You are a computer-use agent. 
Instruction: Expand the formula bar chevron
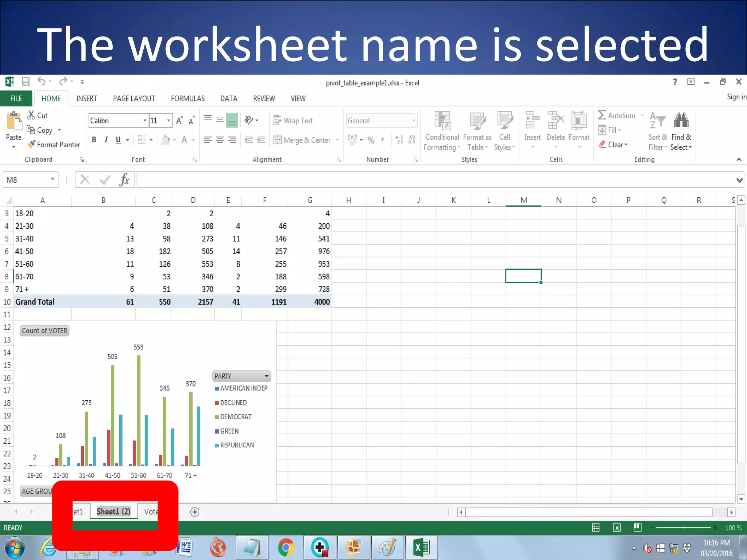coord(739,180)
